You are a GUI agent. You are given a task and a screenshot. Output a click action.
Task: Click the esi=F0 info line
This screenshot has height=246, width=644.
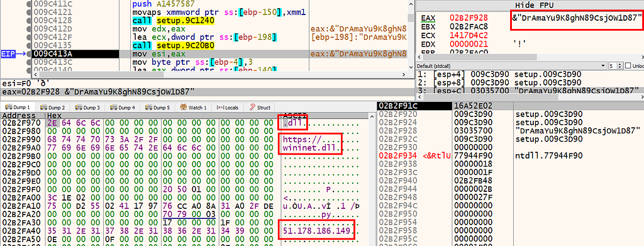pos(207,84)
